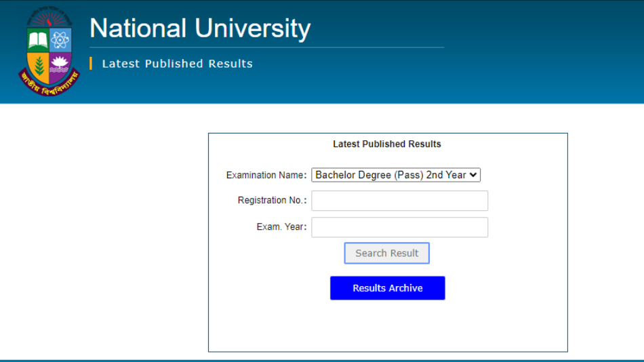This screenshot has width=644, height=362.
Task: Focus the Registration No. input field
Action: coord(400,201)
